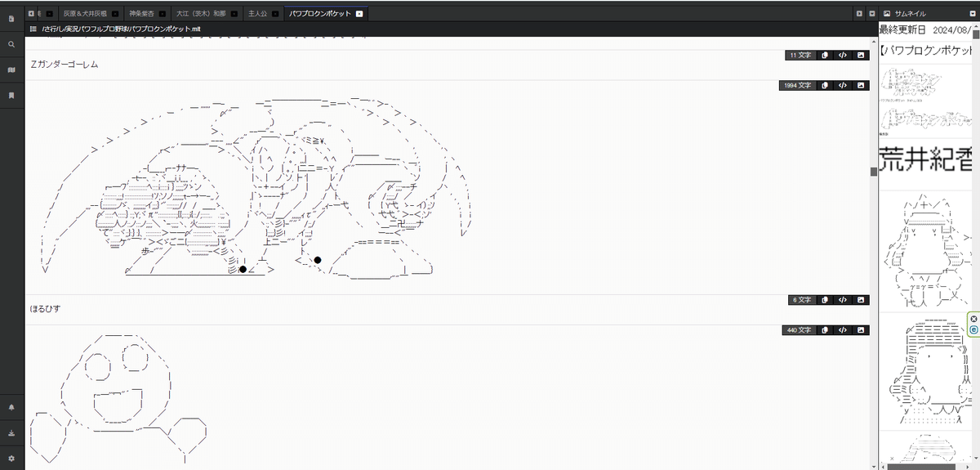Select the ほるひす entry text

(x=45, y=309)
